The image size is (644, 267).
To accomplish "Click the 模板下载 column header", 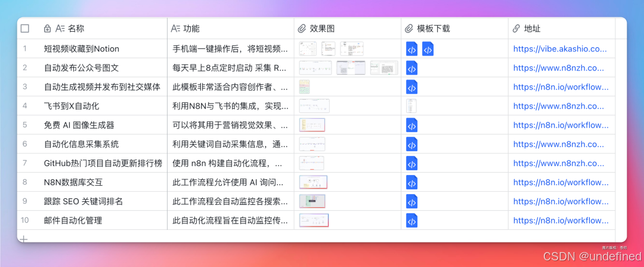I will [434, 29].
